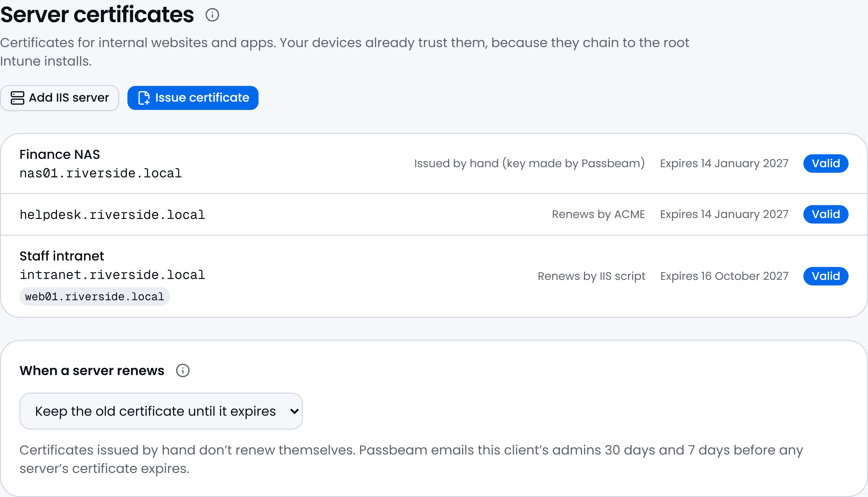
Task: Click Expires 14 January 2027 on helpdesk row
Action: [x=724, y=214]
